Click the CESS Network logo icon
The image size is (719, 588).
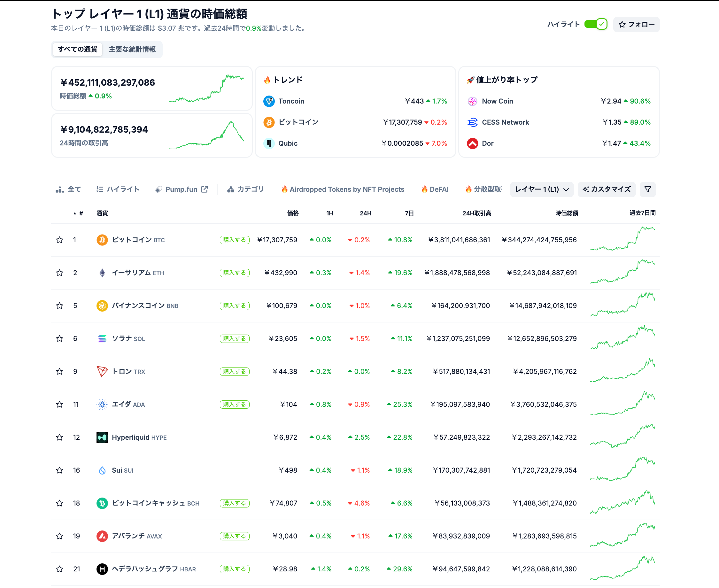click(472, 122)
